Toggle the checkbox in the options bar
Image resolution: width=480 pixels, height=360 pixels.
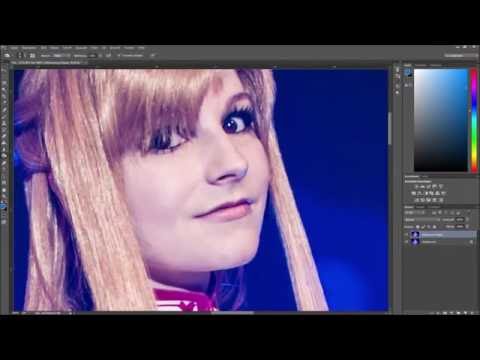(x=119, y=55)
